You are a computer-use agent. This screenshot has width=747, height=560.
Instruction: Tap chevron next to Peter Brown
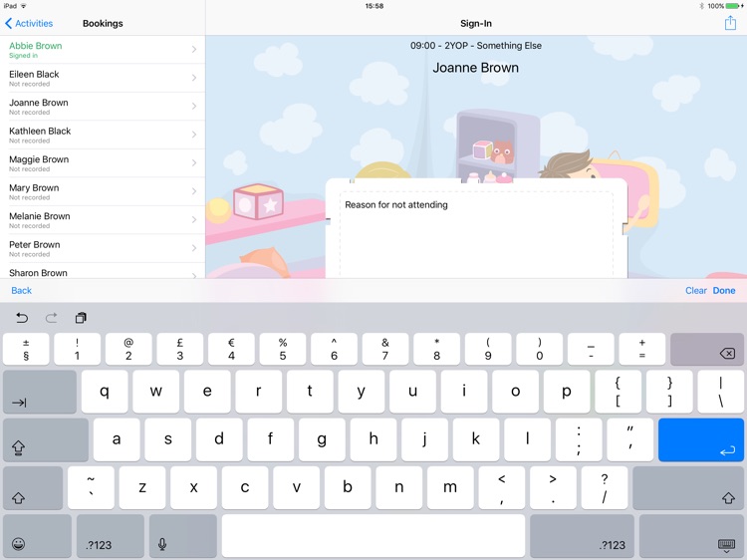194,248
